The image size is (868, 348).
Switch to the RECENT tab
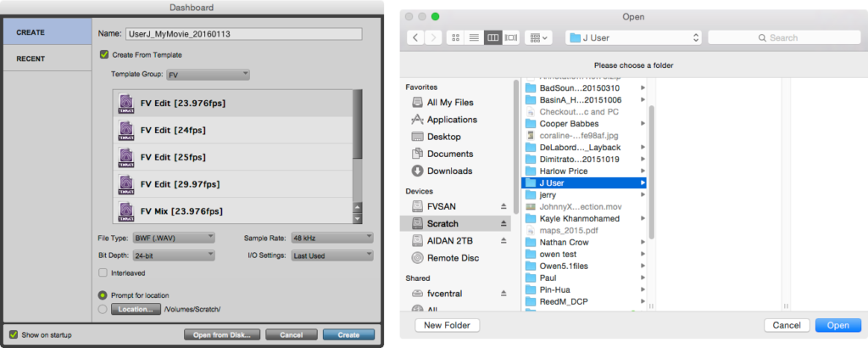[47, 59]
